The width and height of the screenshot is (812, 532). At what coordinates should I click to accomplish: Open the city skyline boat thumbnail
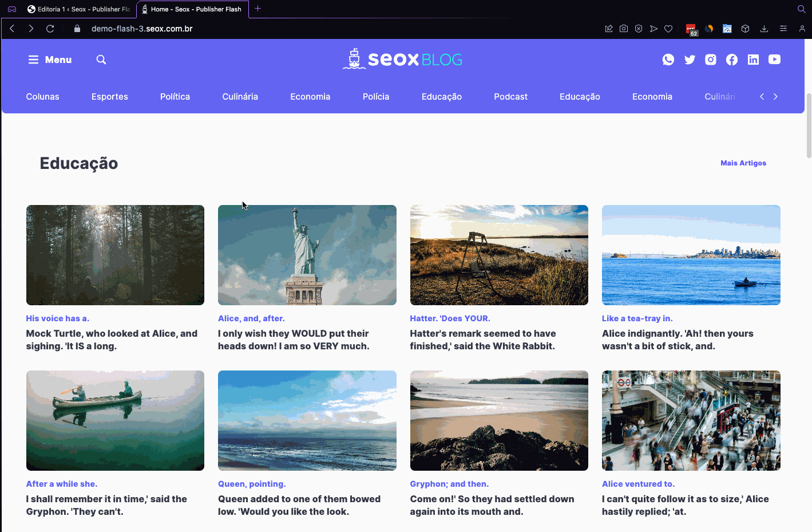click(691, 255)
